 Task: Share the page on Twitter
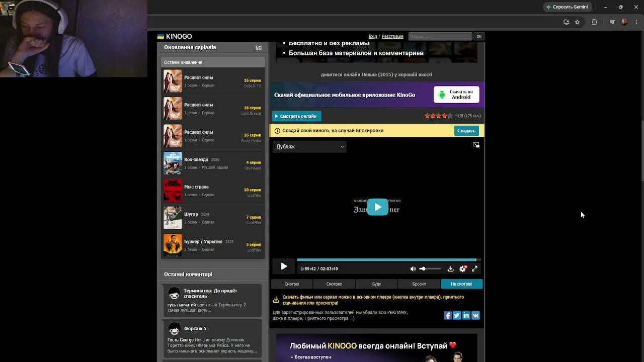coord(457,315)
